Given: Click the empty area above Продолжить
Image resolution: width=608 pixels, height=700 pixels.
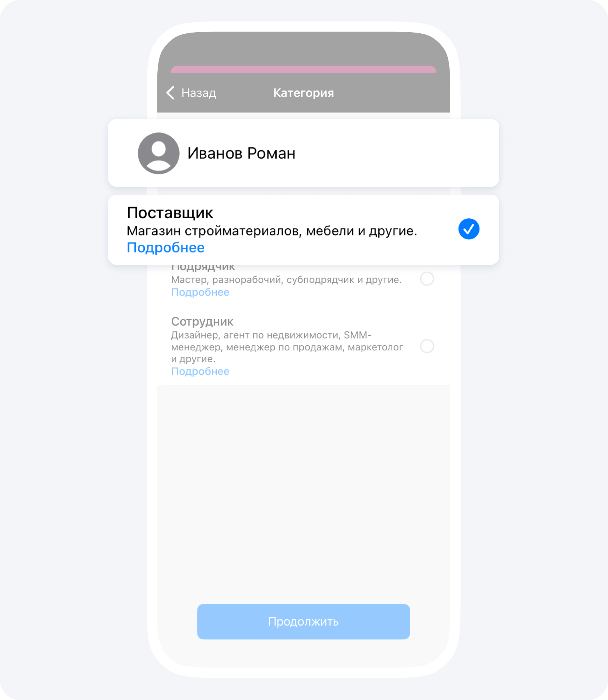Looking at the screenshot, I should pyautogui.click(x=303, y=494).
